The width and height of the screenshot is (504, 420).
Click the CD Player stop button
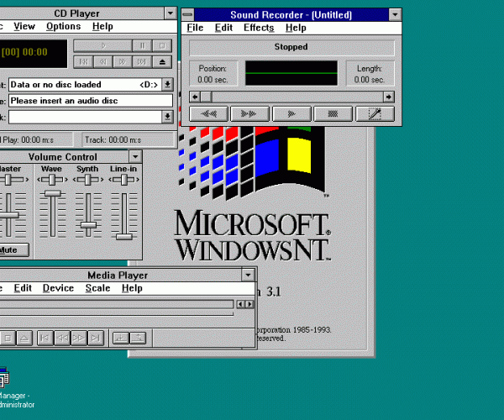162,46
